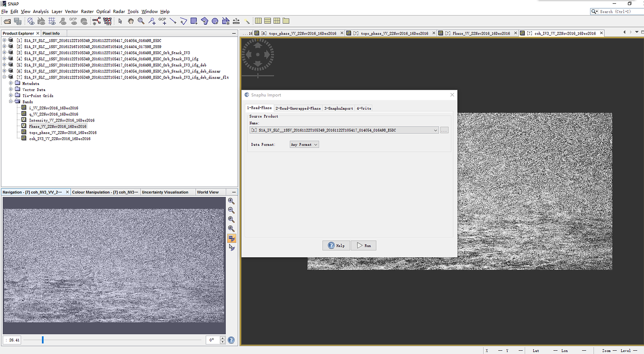Click the rotation angle spinner up arrow
The height and width of the screenshot is (354, 644).
tap(223, 339)
